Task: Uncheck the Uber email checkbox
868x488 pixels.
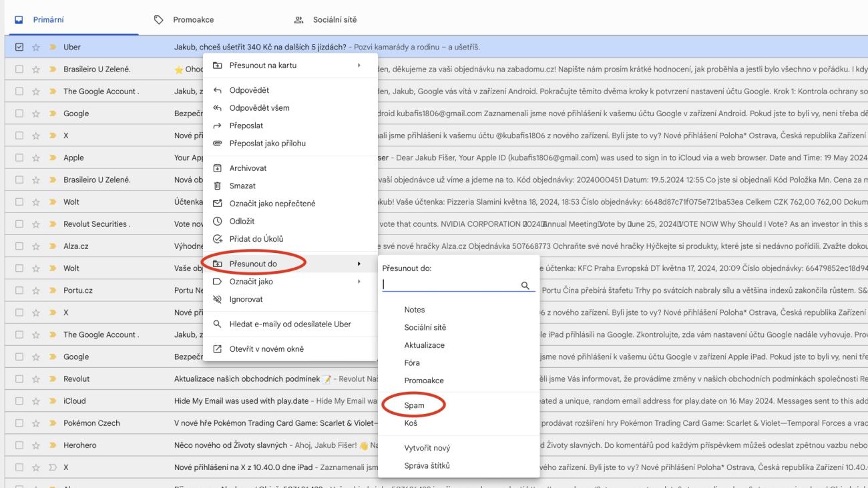Action: 19,47
